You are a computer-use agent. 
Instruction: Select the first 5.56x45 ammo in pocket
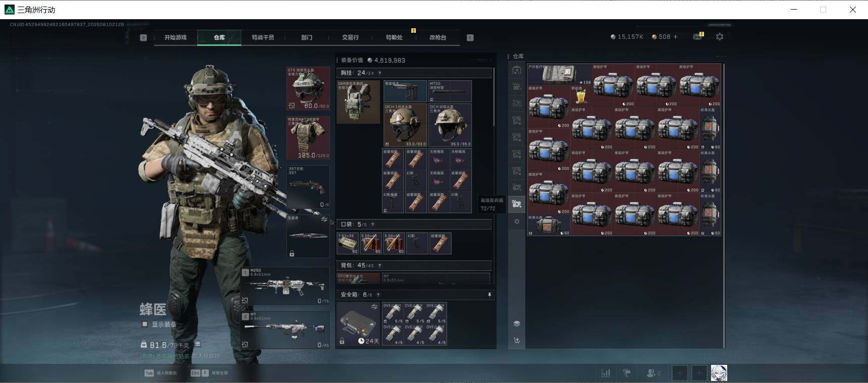click(371, 243)
